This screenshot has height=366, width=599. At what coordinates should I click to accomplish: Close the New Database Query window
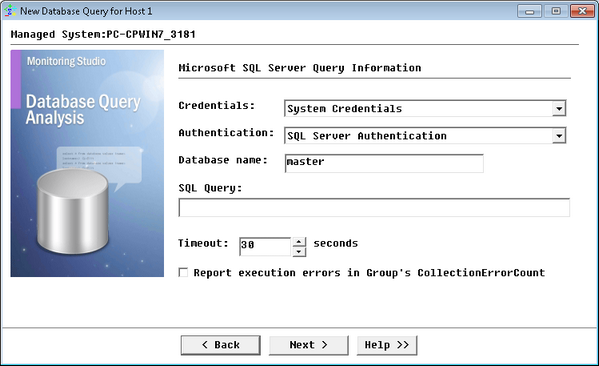pos(582,11)
